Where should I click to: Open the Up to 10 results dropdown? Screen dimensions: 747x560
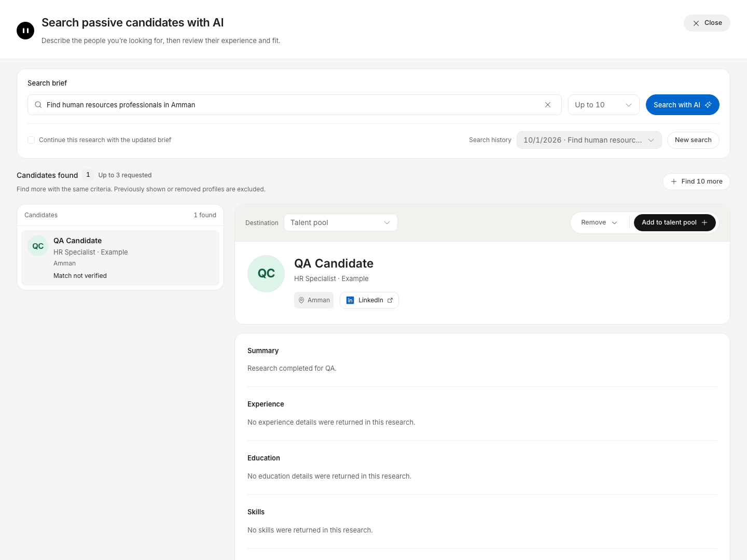[x=604, y=105]
